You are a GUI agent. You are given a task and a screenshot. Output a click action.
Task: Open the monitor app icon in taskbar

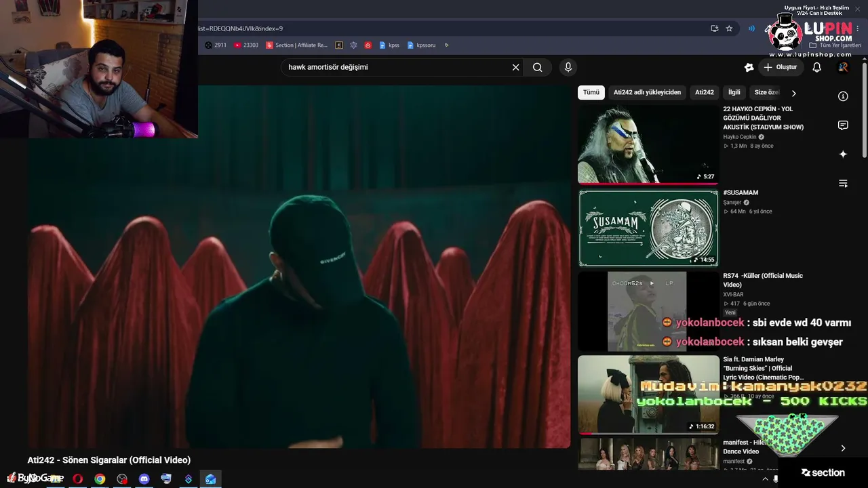coord(166,479)
